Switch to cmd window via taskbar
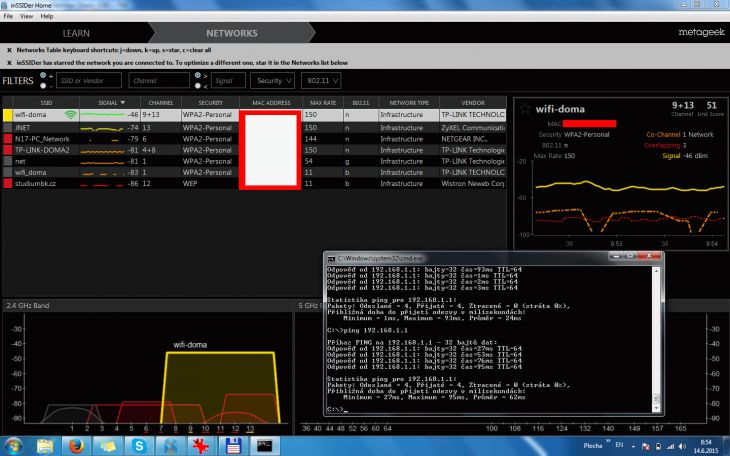This screenshot has height=456, width=730. pyautogui.click(x=264, y=446)
